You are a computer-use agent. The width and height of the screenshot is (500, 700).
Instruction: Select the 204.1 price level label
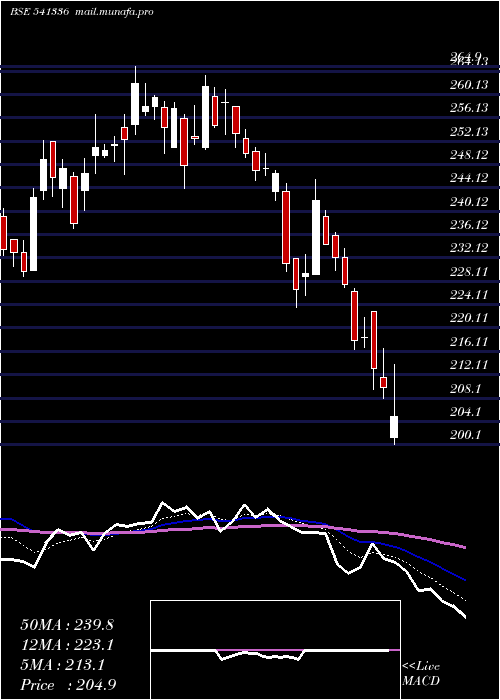(x=465, y=412)
